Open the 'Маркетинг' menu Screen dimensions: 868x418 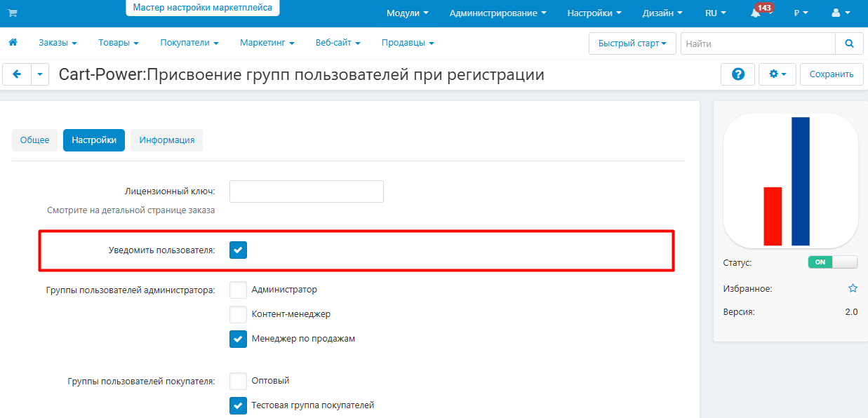pos(267,43)
